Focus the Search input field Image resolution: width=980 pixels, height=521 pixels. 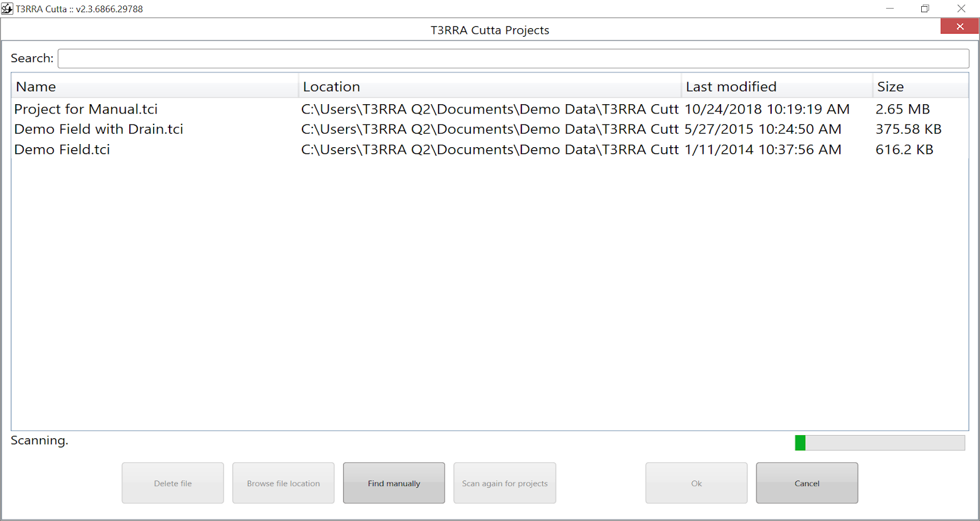tap(513, 58)
